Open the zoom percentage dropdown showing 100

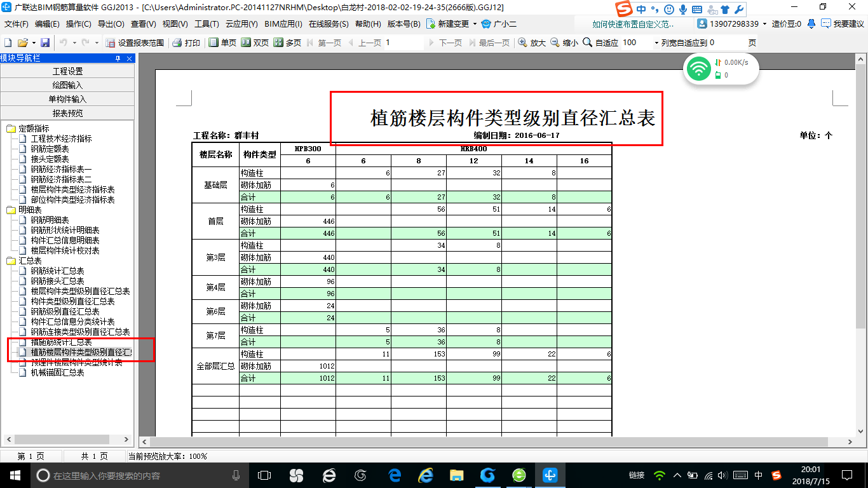[x=656, y=43]
